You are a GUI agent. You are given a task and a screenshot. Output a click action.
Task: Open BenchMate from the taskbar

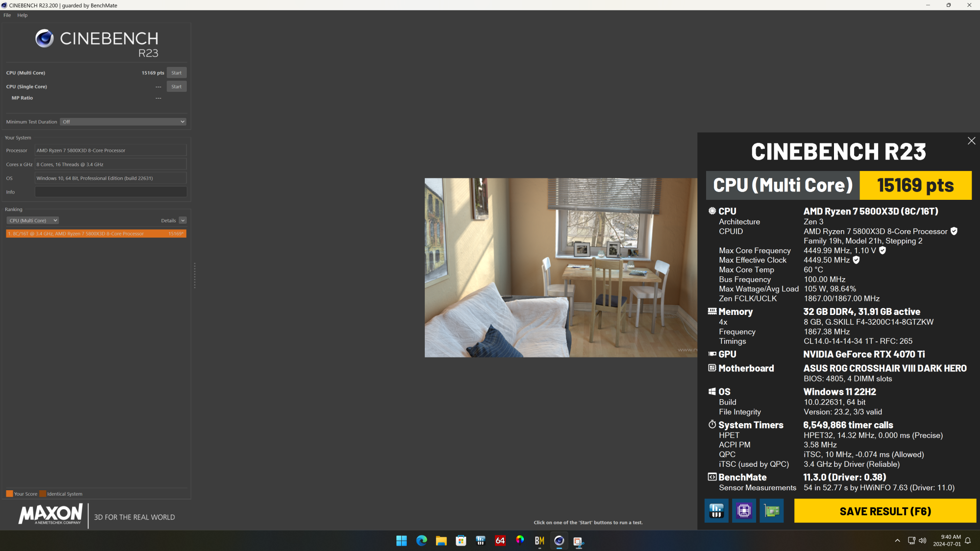coord(539,540)
